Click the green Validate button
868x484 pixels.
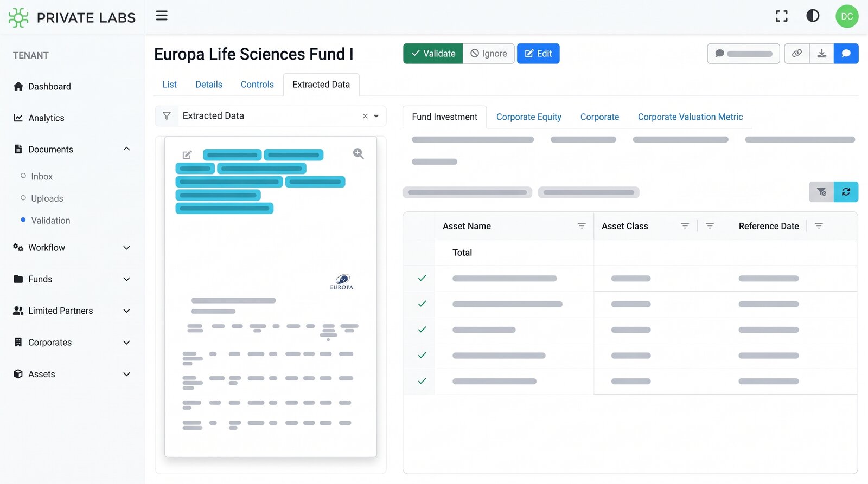(x=433, y=54)
